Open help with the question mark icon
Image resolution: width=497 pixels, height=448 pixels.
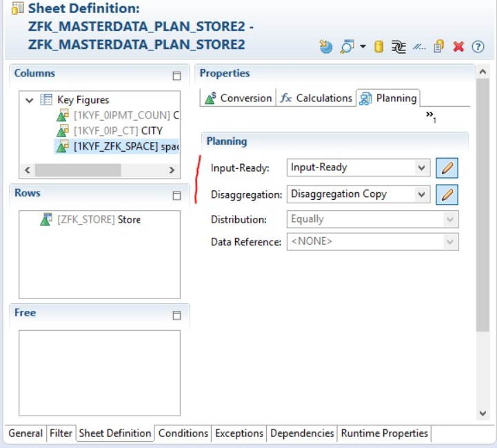click(x=476, y=47)
